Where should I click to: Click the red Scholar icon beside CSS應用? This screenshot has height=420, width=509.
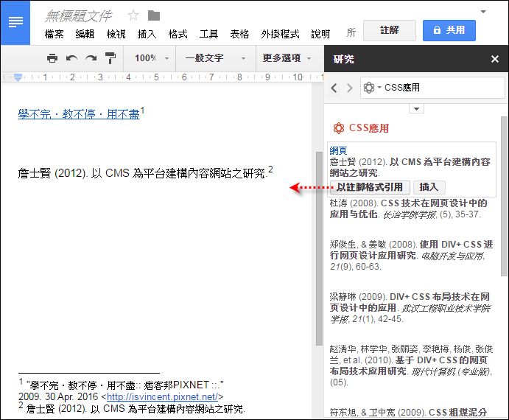(339, 128)
